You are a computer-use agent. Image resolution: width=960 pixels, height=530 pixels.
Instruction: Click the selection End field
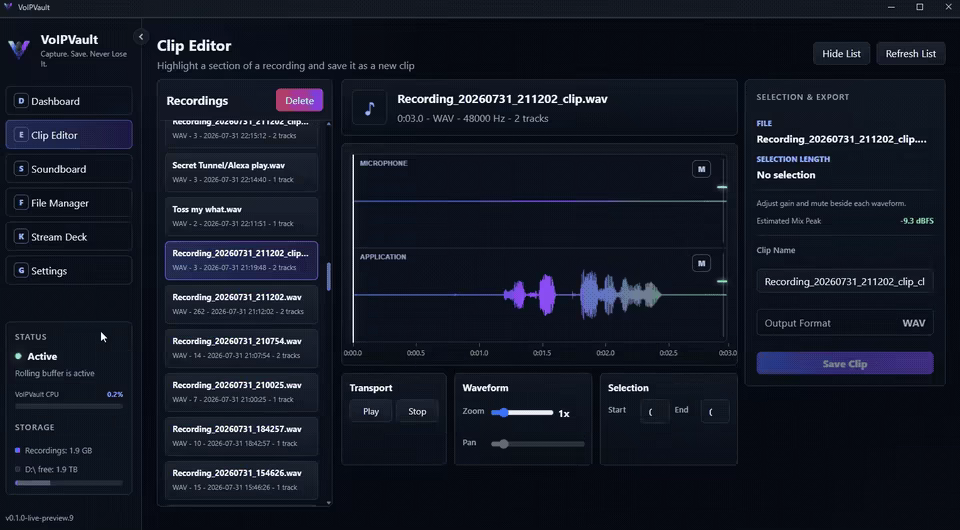714,411
